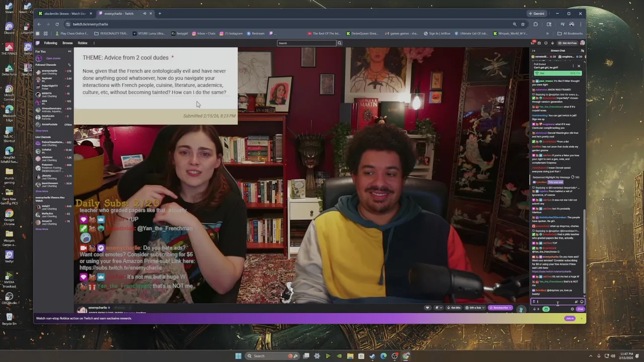Click the purple Chat send button

[580, 309]
